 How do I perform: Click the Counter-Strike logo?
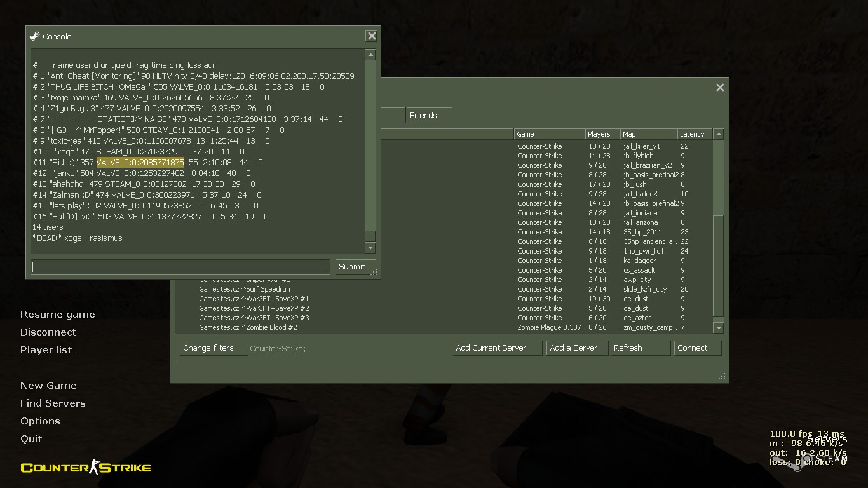coord(86,468)
